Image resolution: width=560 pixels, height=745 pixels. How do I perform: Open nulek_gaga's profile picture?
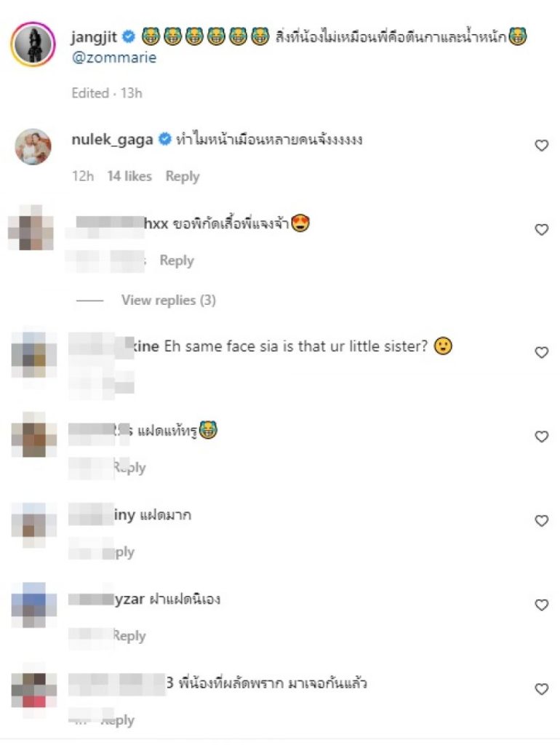coord(33,146)
